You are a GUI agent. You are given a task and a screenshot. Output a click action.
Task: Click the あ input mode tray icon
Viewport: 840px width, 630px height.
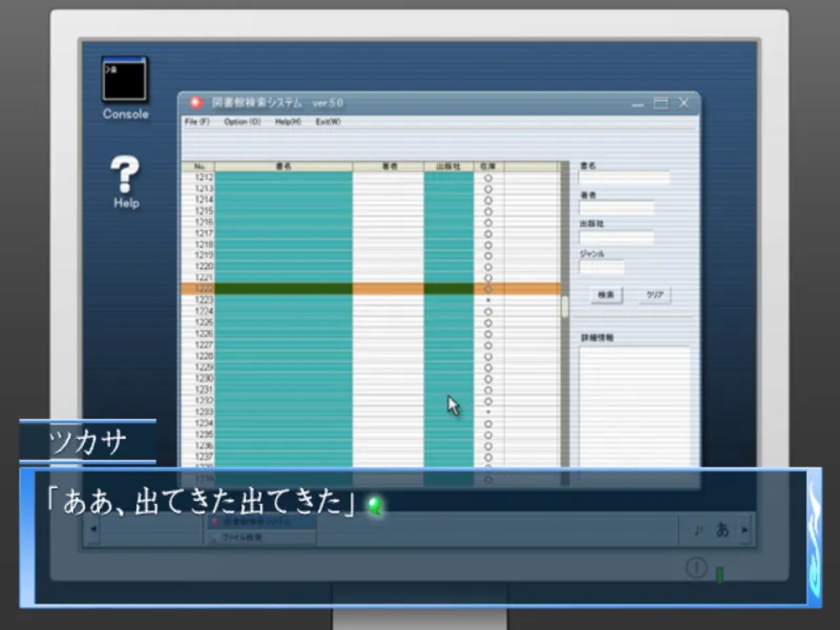[722, 530]
